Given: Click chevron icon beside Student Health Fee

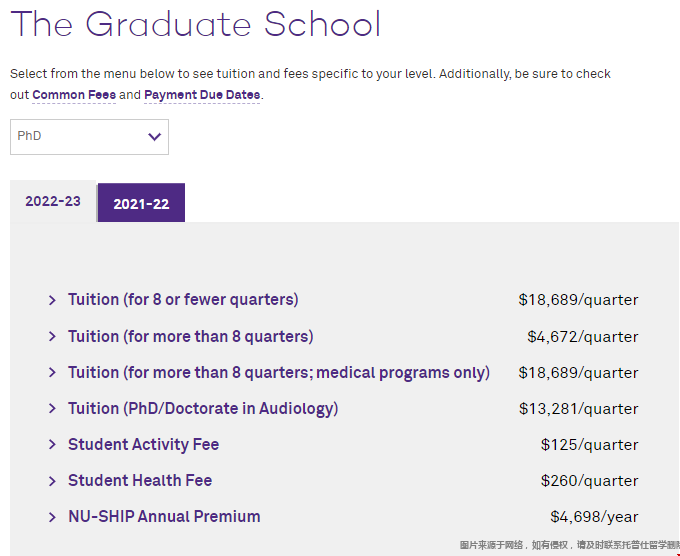Looking at the screenshot, I should (52, 481).
